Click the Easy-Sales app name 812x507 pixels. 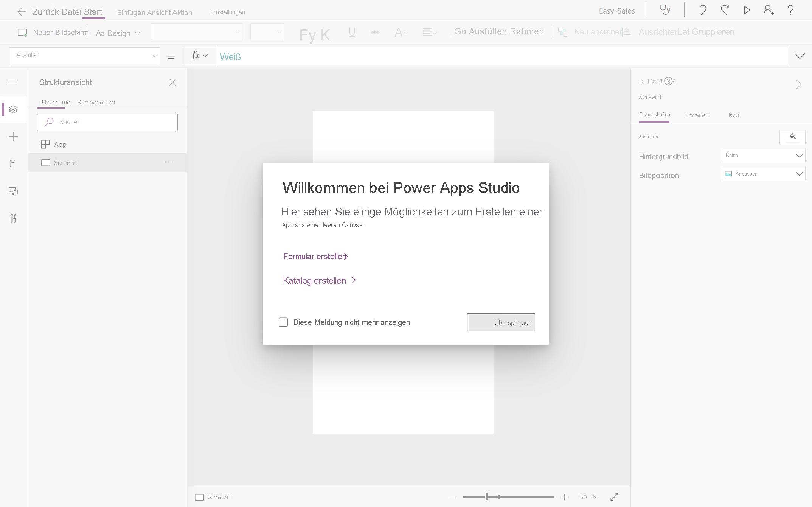click(x=616, y=11)
